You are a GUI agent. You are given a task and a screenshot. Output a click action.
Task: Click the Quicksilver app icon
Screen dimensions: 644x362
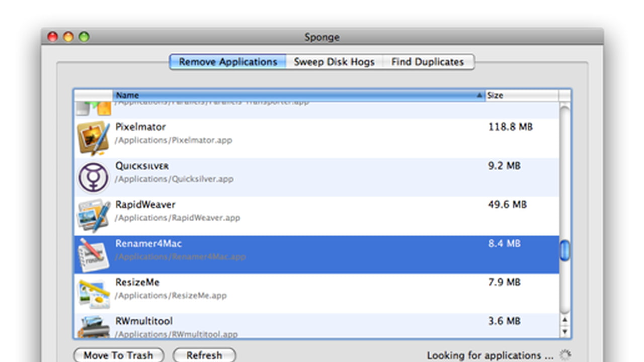coord(93,177)
